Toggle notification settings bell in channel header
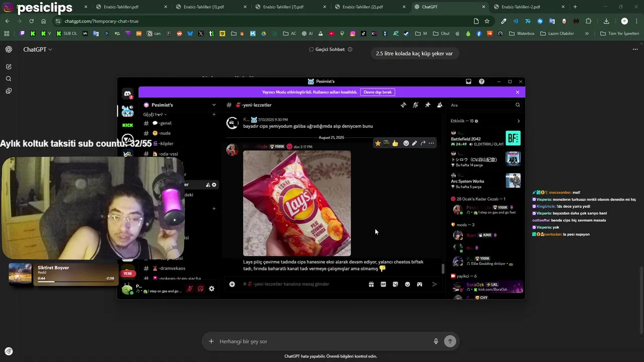Viewport: 644px width, 362px height. tap(416, 105)
